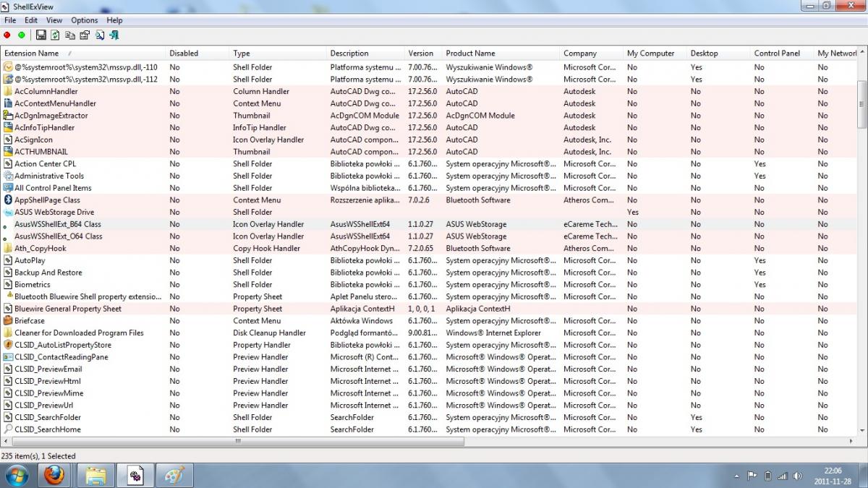This screenshot has width=868, height=488.
Task: Click the Save floppy disk toolbar icon
Action: click(x=41, y=35)
